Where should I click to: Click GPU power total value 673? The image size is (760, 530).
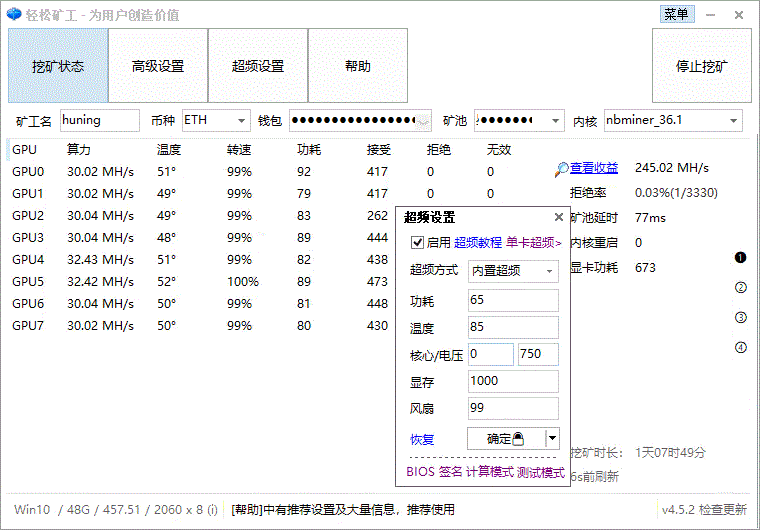tap(645, 268)
